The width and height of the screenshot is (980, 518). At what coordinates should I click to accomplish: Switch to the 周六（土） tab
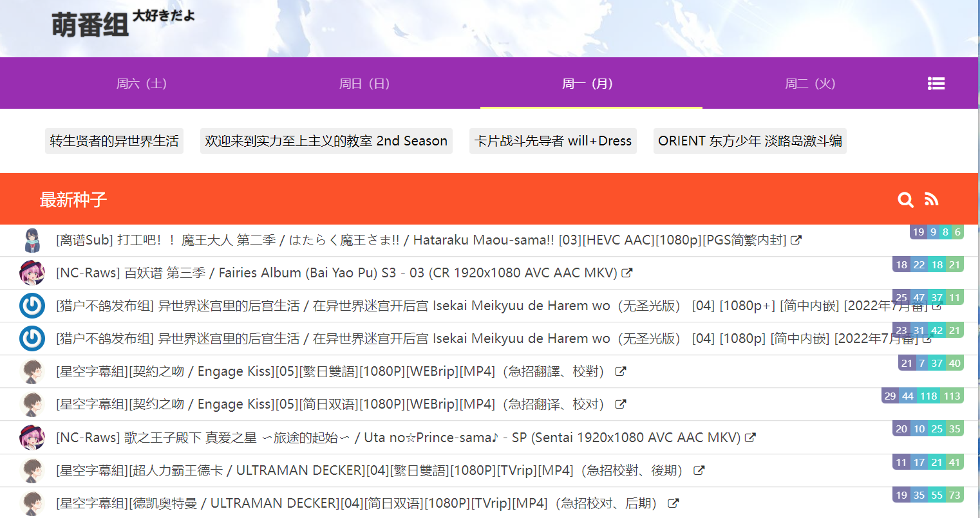[x=142, y=83]
